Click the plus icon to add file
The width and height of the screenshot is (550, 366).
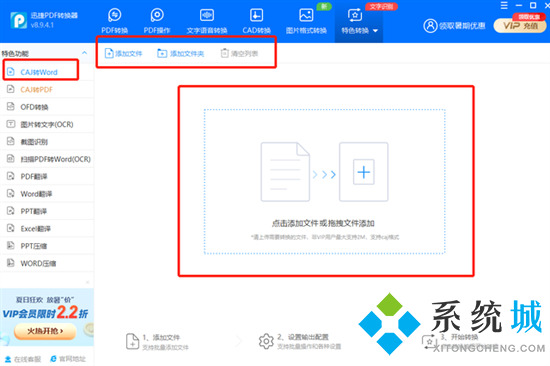coord(364,172)
